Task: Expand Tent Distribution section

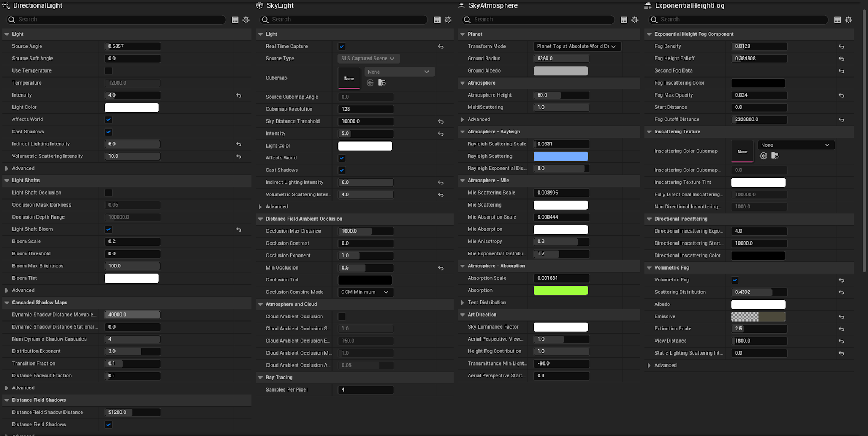Action: pyautogui.click(x=462, y=303)
